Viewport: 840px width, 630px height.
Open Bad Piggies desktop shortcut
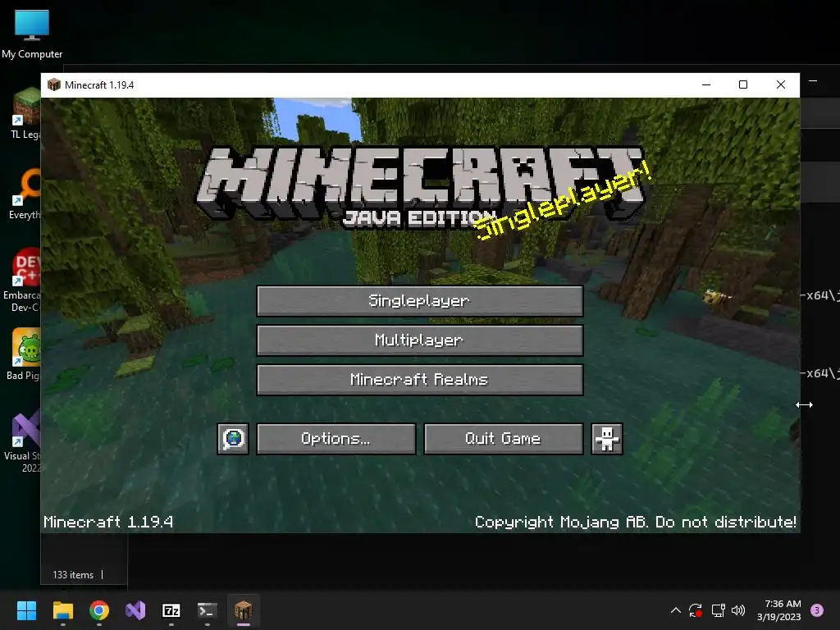click(24, 354)
